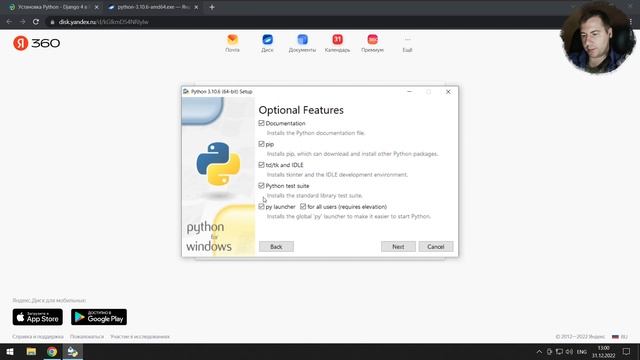This screenshot has width=640, height=360.
Task: Open File Explorer from the taskbar
Action: [x=31, y=352]
